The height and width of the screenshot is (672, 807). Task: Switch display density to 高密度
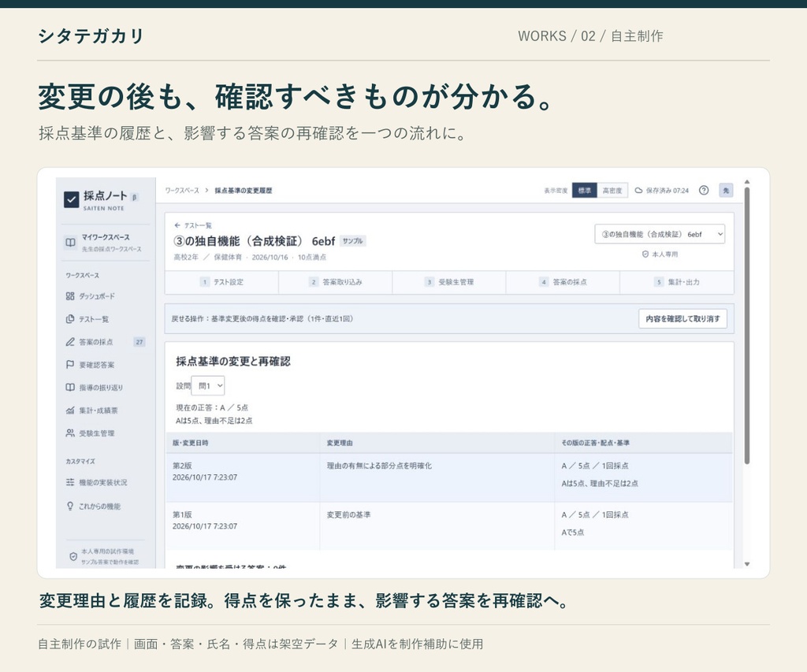(612, 191)
